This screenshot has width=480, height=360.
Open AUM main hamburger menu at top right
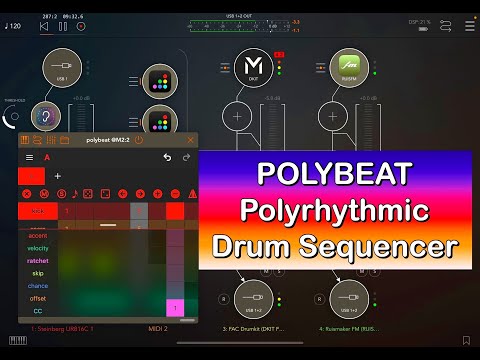coord(470,26)
